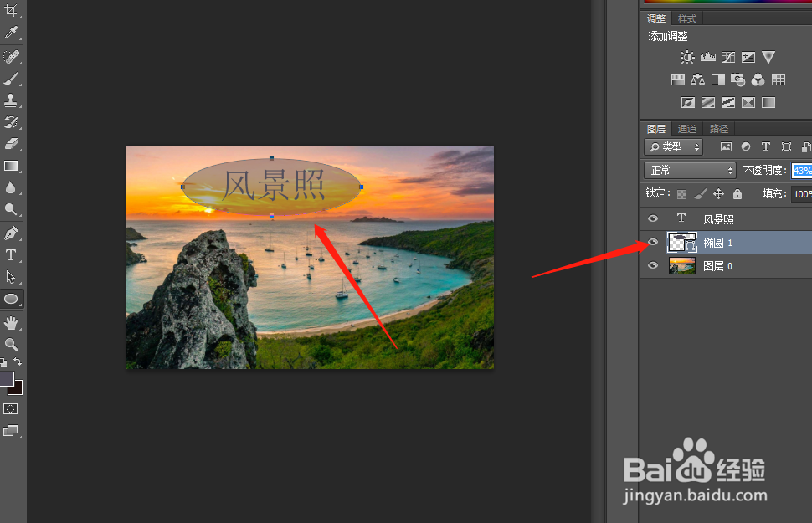Add a Color Balance adjustment
This screenshot has height=523, width=812.
[x=697, y=79]
